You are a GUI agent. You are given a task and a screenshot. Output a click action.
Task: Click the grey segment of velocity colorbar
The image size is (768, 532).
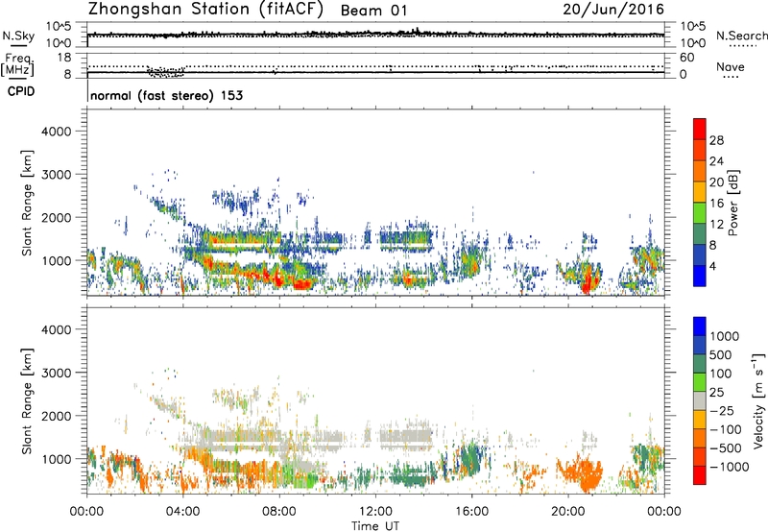(700, 401)
